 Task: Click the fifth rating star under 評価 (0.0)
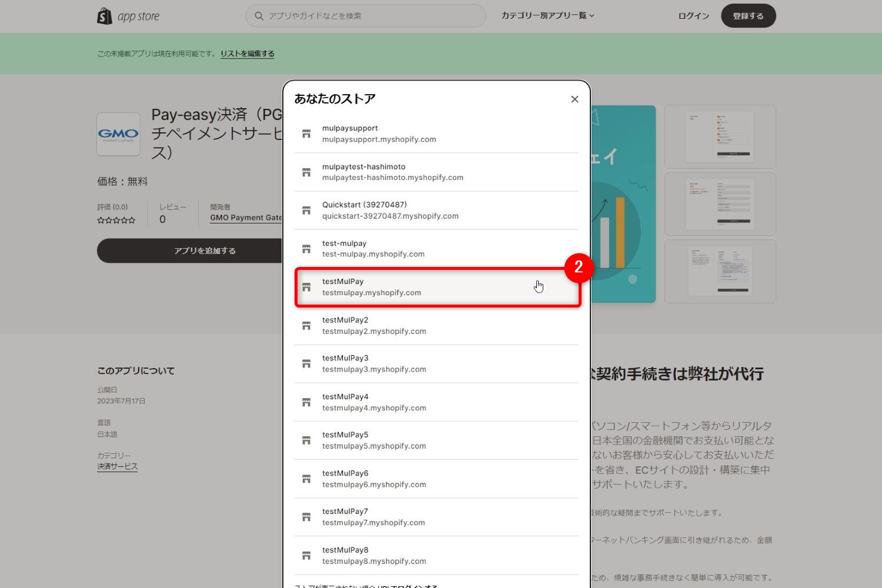tap(132, 220)
